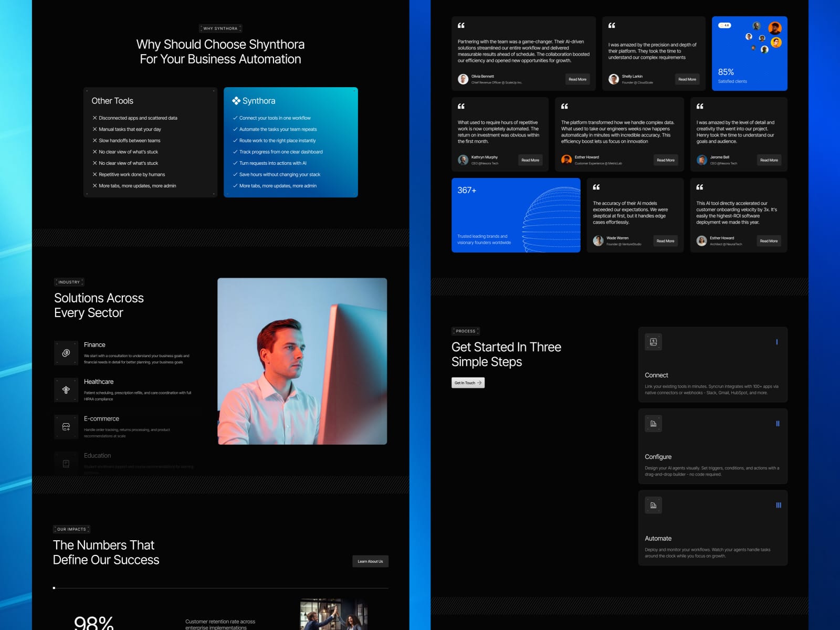This screenshot has height=630, width=840.
Task: Click the high-five team photo
Action: [x=334, y=614]
